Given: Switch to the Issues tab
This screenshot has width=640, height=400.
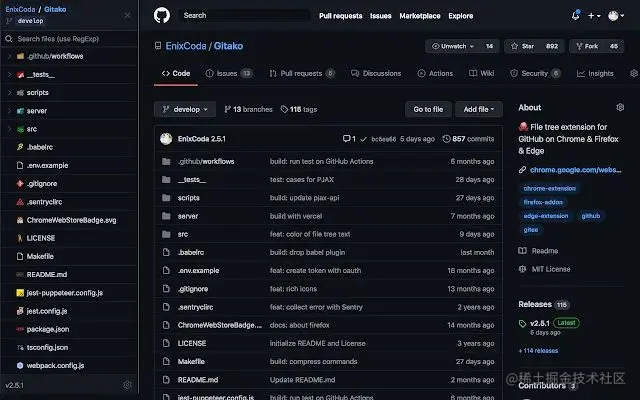Looking at the screenshot, I should tap(229, 73).
